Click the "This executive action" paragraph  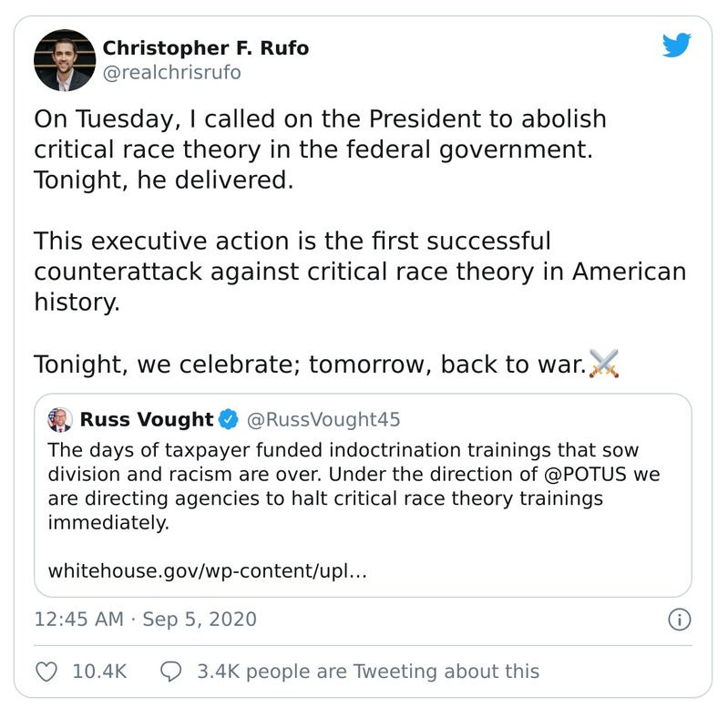click(360, 272)
